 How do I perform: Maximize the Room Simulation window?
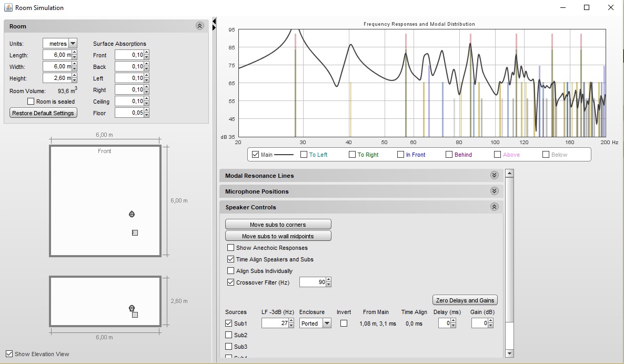point(587,7)
